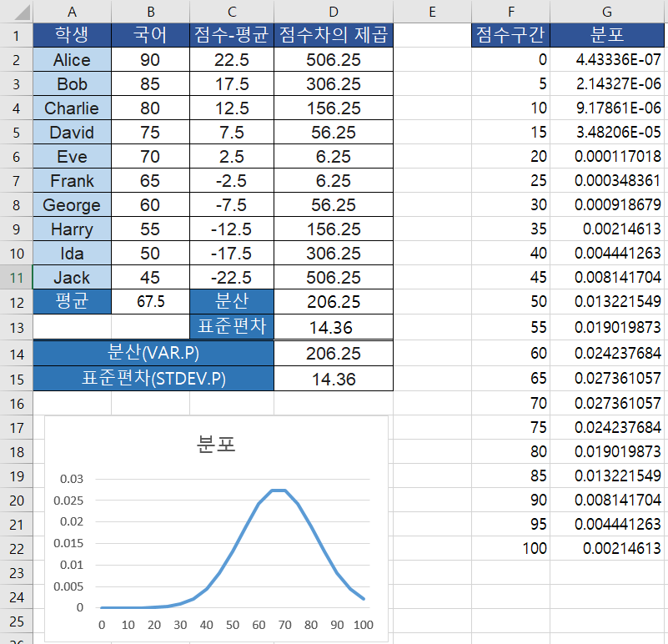Select column D header
668x644 pixels.
click(x=334, y=12)
